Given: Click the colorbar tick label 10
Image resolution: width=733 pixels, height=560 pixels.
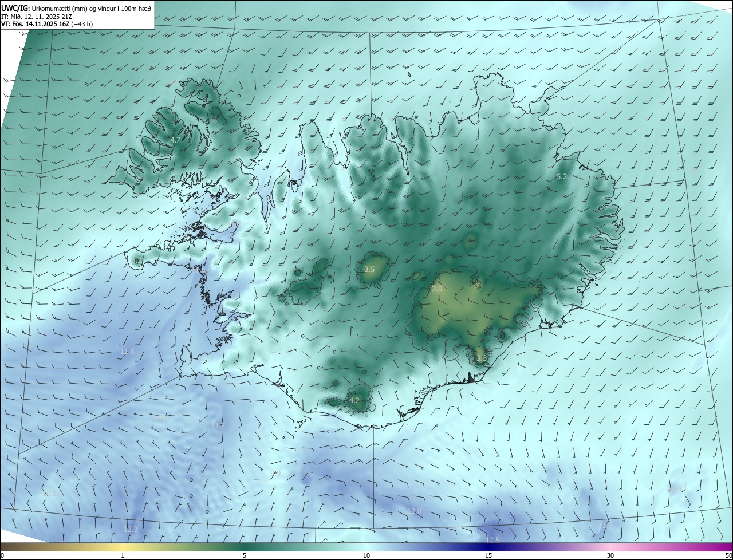Looking at the screenshot, I should click(366, 555).
